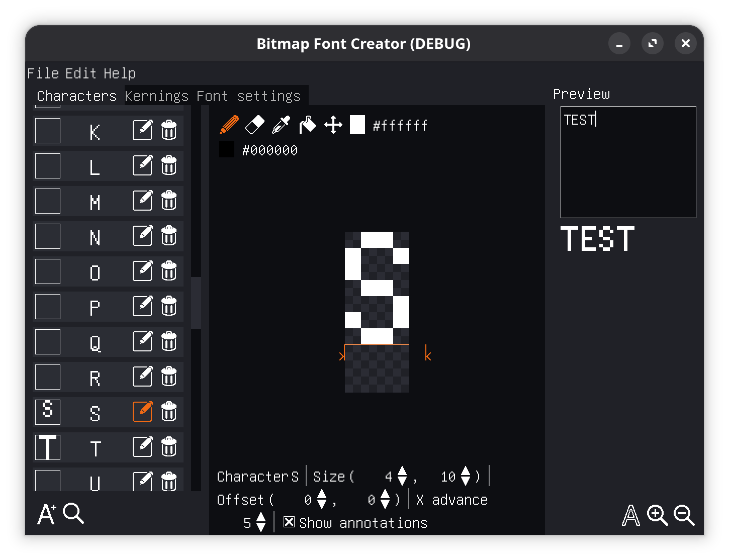The width and height of the screenshot is (729, 560).
Task: Click the character list vertical scrollbar handle
Action: click(x=196, y=303)
